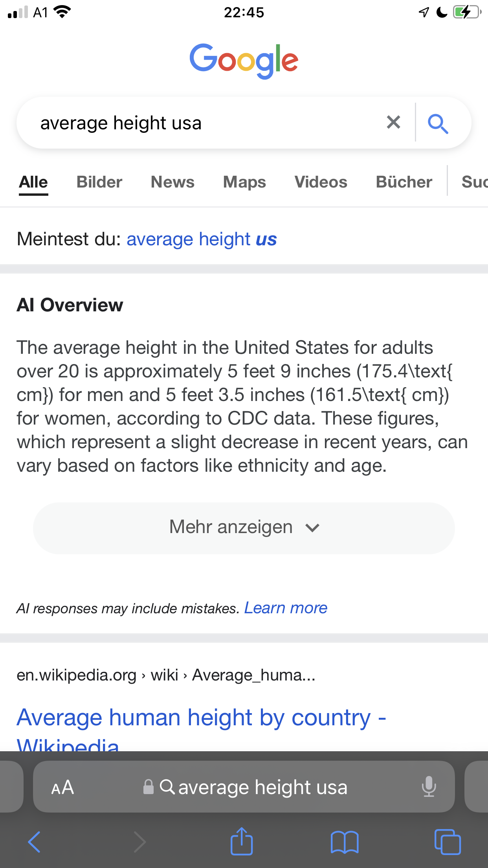Select the Videos tab
The image size is (488, 868).
tap(321, 182)
